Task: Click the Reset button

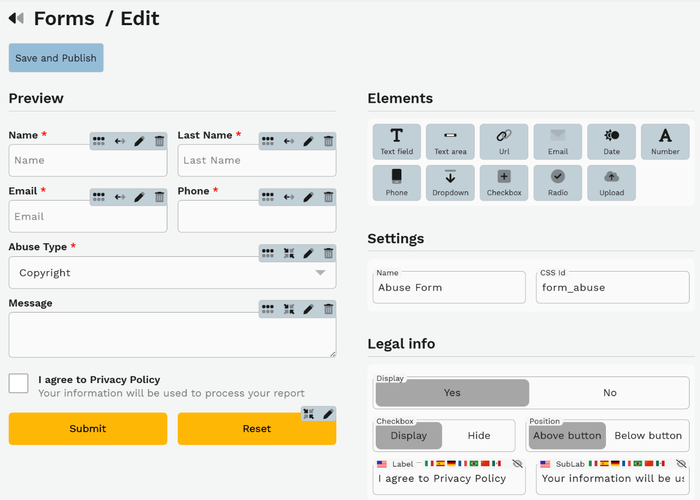Action: [x=257, y=429]
